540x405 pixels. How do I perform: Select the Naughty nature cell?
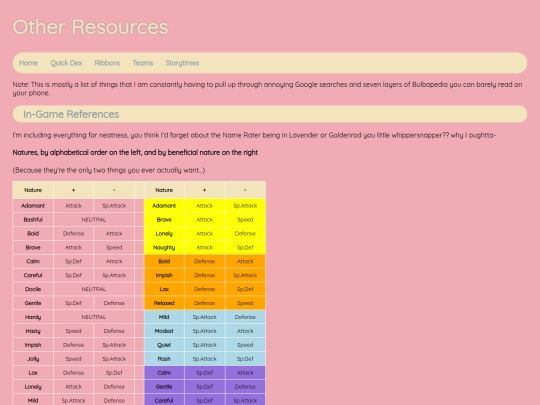(164, 247)
